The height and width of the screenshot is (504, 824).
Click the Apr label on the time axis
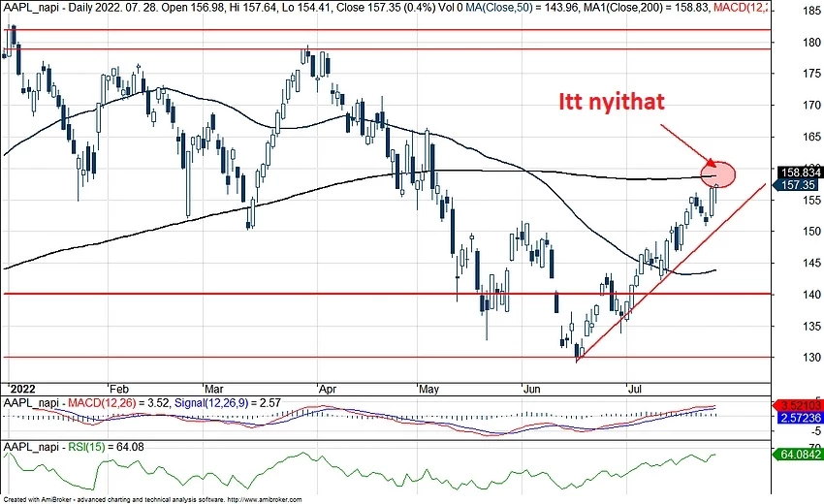pos(328,390)
